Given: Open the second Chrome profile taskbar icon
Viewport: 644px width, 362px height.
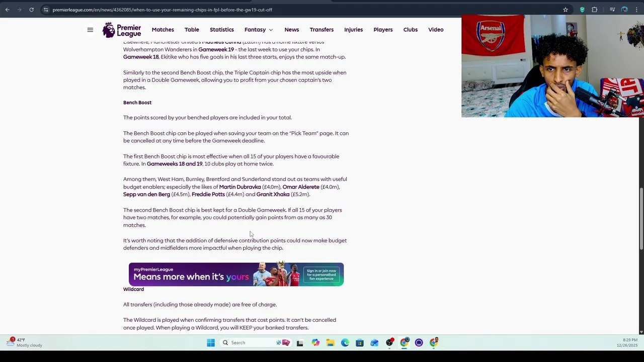Looking at the screenshot, I should [434, 343].
